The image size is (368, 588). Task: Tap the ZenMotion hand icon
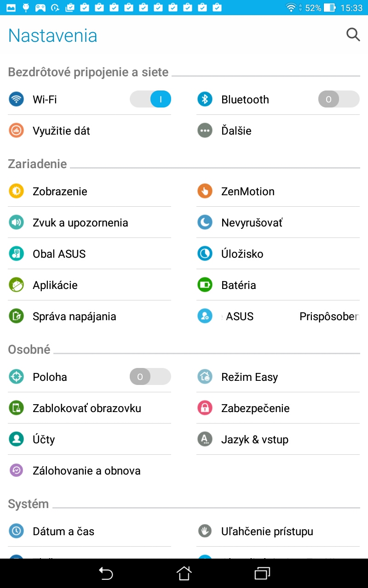click(x=205, y=191)
